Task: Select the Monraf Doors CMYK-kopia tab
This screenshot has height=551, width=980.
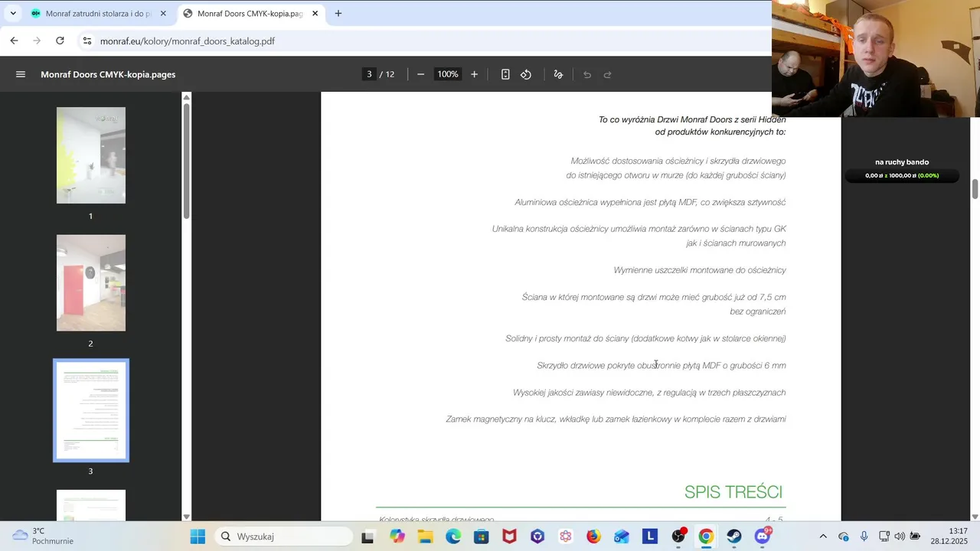Action: pos(251,14)
